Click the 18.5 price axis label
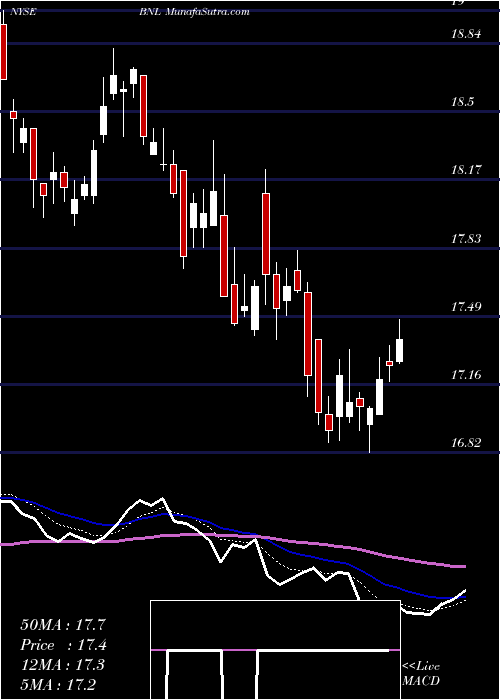500x700 pixels. point(462,102)
